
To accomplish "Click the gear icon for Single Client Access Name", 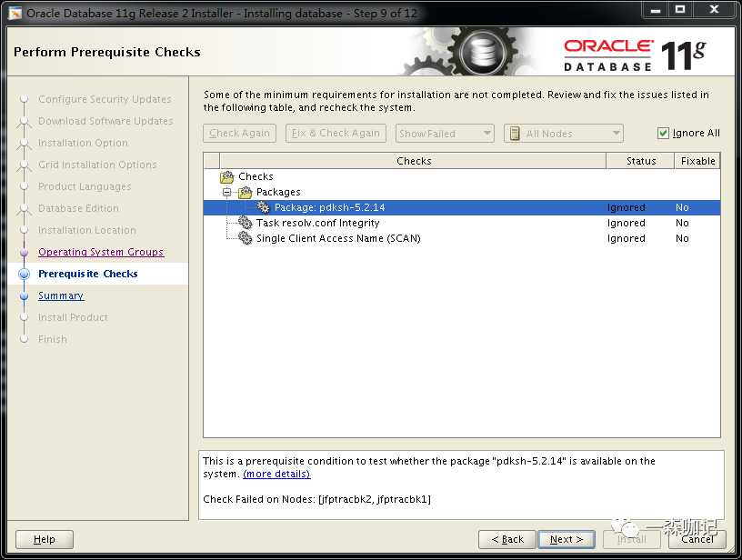I will 246,238.
